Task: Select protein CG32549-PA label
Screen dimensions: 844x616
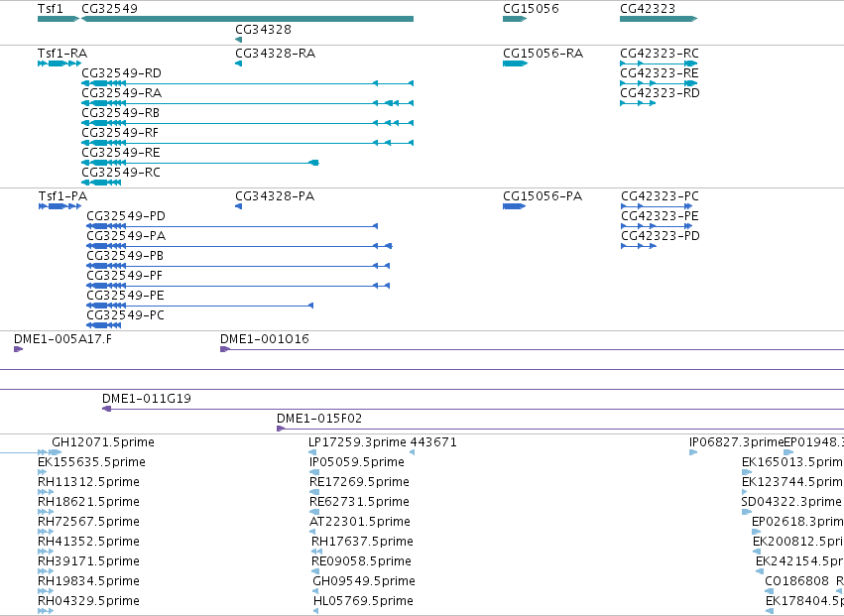Action: pyautogui.click(x=126, y=236)
